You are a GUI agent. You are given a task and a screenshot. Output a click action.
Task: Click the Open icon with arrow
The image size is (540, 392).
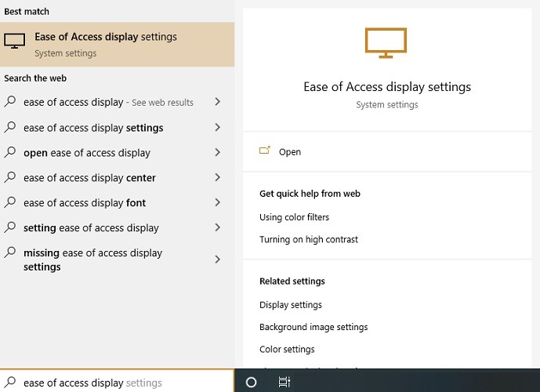click(265, 151)
